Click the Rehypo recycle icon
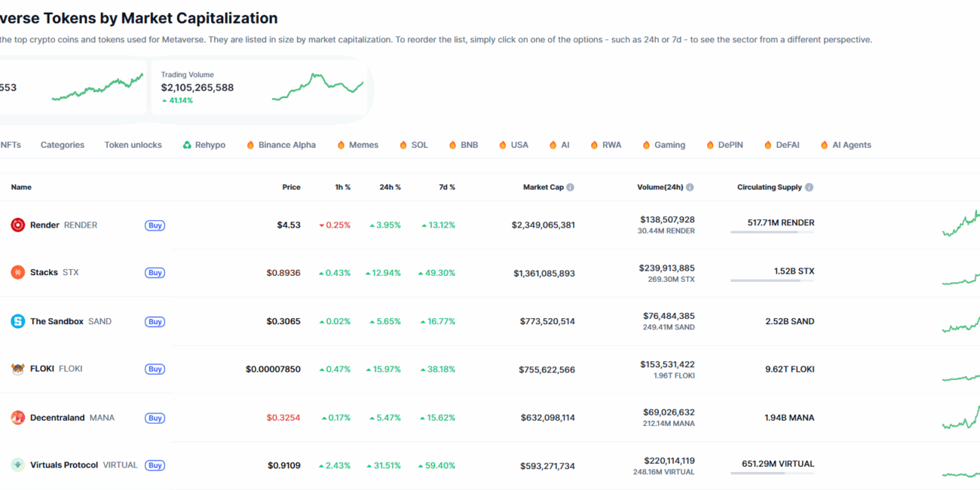 pyautogui.click(x=187, y=145)
